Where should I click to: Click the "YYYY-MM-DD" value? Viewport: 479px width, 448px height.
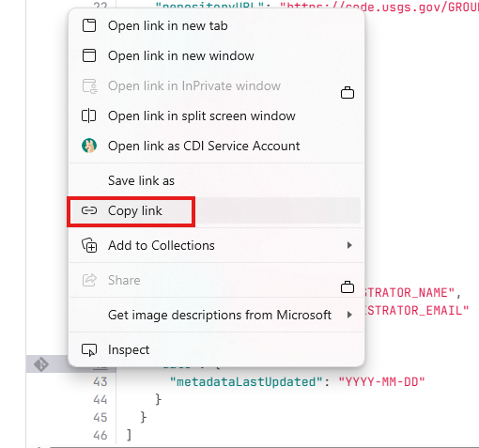(x=381, y=382)
